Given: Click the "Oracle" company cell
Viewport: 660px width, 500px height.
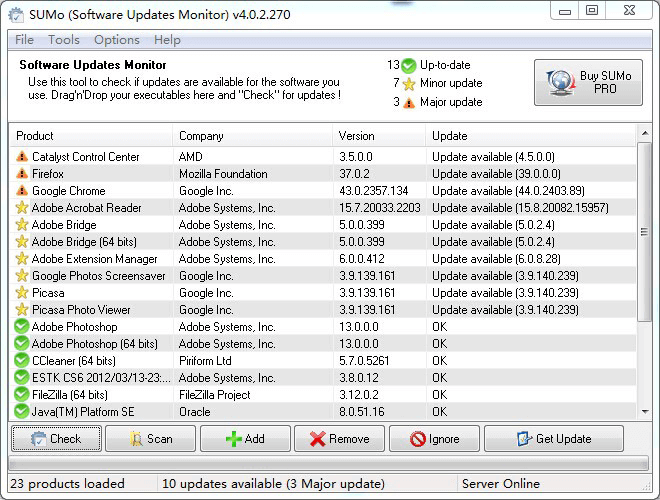Looking at the screenshot, I should point(194,412).
